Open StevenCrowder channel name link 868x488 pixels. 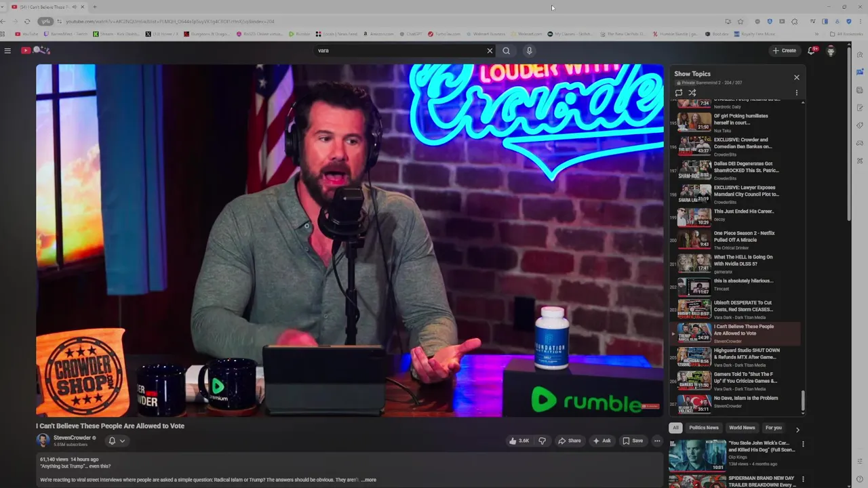click(x=73, y=438)
